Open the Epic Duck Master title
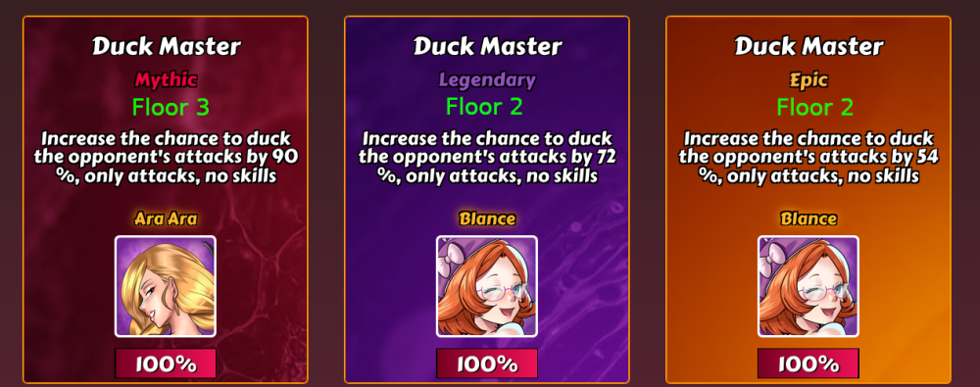 (x=808, y=46)
